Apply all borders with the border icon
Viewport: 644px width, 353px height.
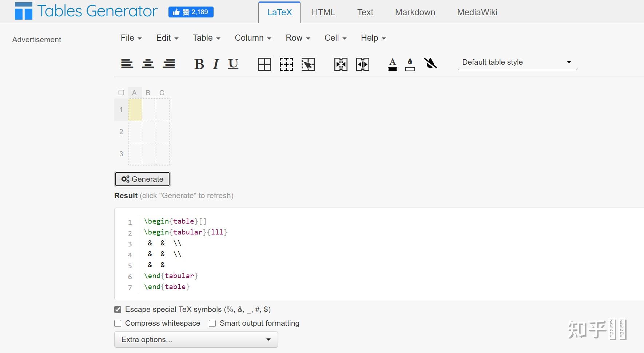[265, 64]
